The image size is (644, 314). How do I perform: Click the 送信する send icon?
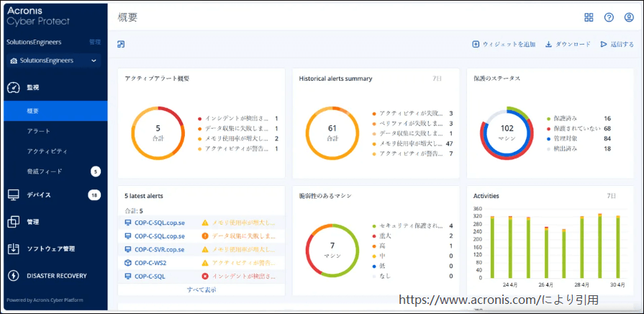coord(603,45)
